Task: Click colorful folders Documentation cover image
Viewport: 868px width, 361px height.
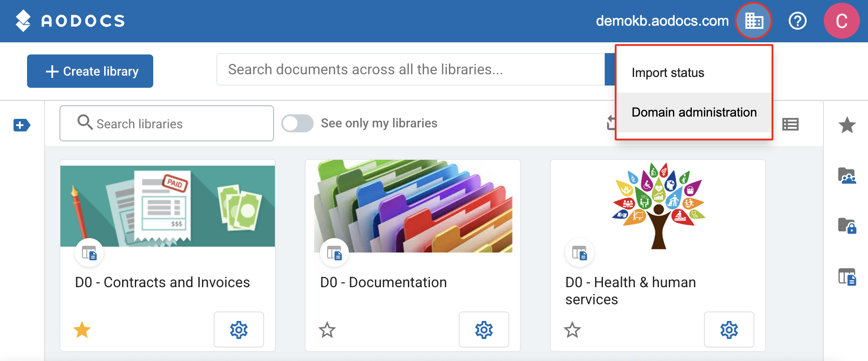Action: (413, 206)
